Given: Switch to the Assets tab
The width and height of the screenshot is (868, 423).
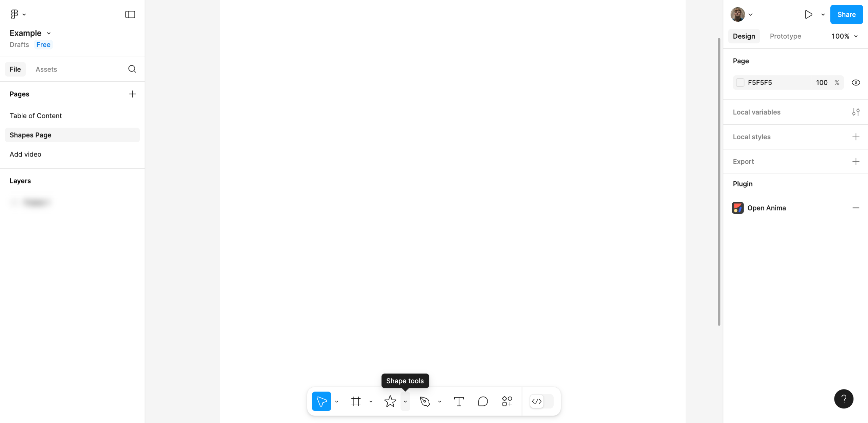Looking at the screenshot, I should 46,69.
